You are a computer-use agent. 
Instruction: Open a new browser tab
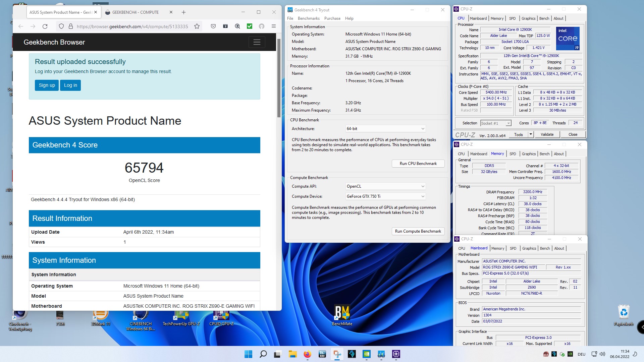click(183, 12)
